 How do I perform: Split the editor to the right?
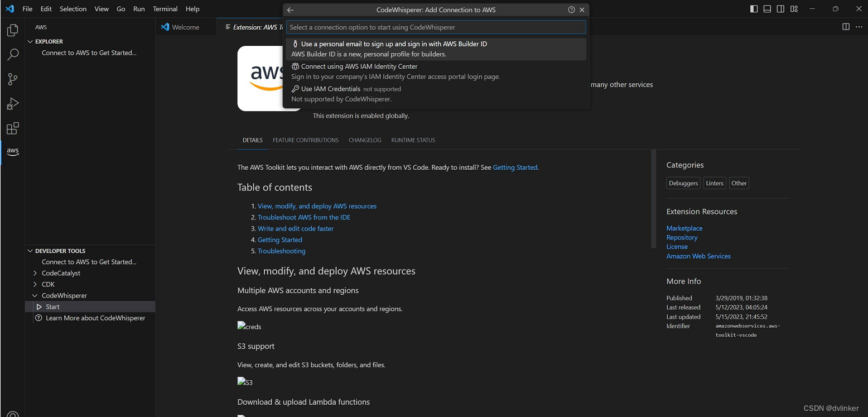click(846, 27)
